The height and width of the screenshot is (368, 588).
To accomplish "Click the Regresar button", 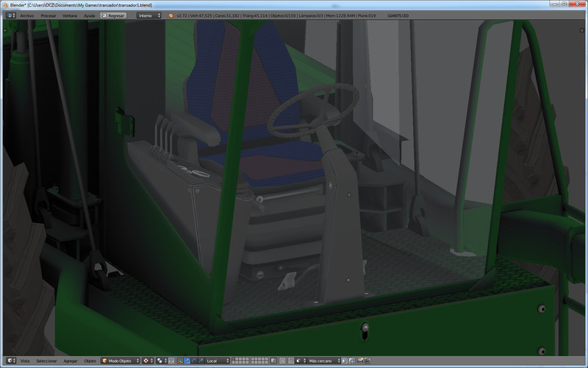I will pos(113,15).
